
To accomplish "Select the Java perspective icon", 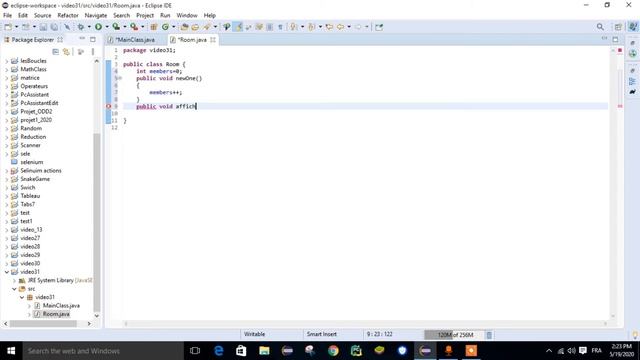I will (x=633, y=27).
